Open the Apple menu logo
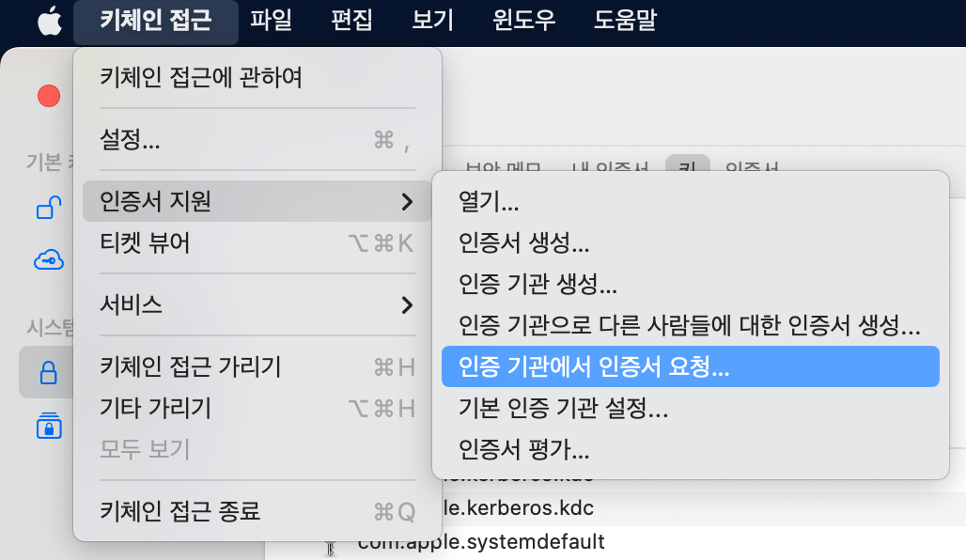 coord(49,21)
